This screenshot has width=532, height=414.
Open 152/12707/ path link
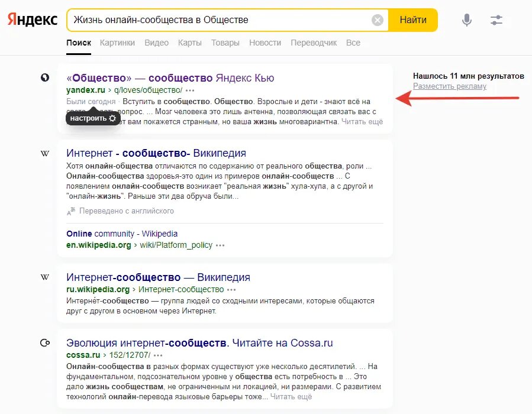pyautogui.click(x=130, y=355)
